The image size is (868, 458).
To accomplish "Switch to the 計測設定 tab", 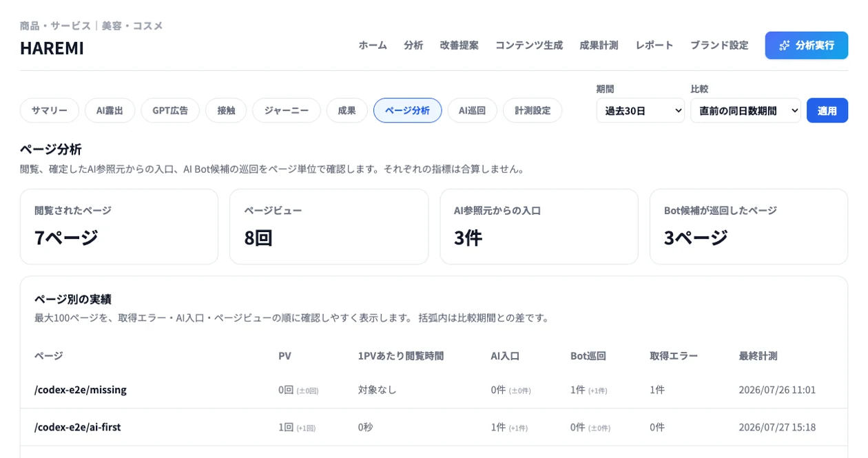I will pos(533,110).
